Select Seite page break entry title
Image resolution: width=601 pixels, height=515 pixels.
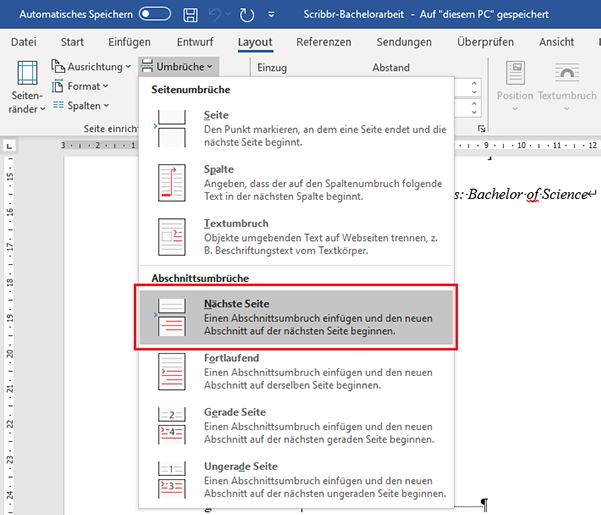pyautogui.click(x=216, y=115)
